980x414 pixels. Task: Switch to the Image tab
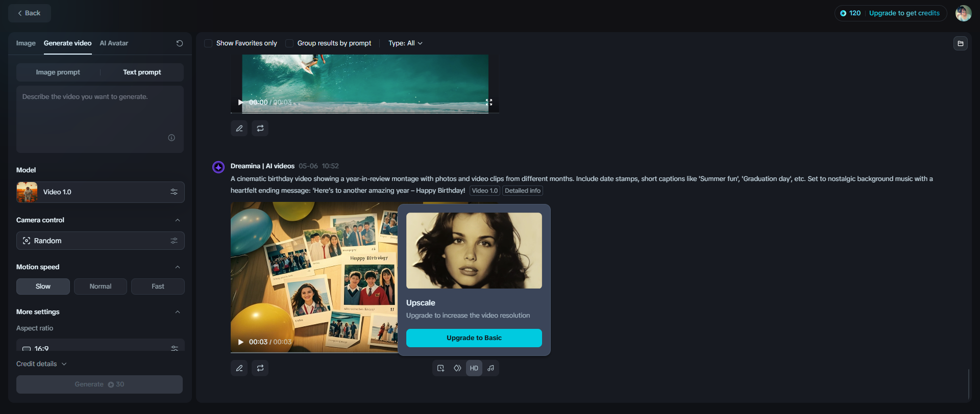coord(26,43)
